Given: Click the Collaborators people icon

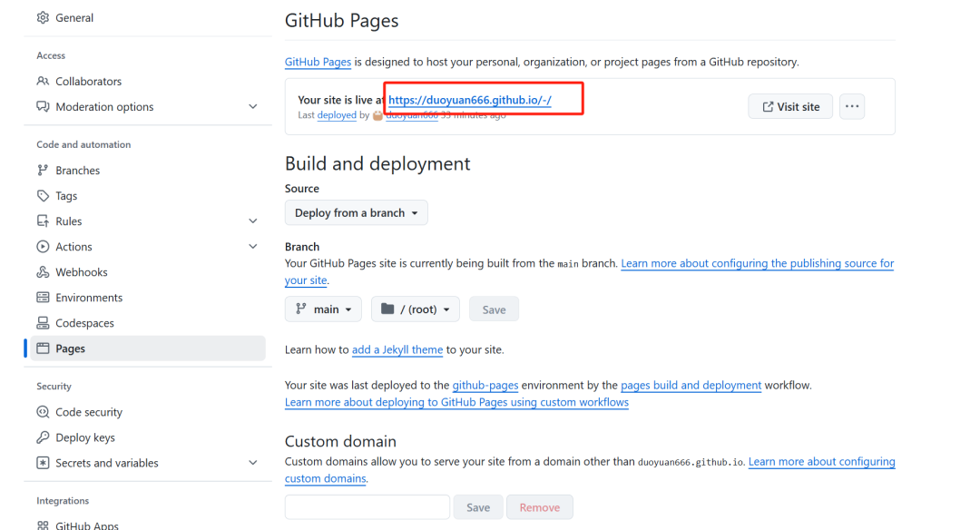Looking at the screenshot, I should [43, 82].
